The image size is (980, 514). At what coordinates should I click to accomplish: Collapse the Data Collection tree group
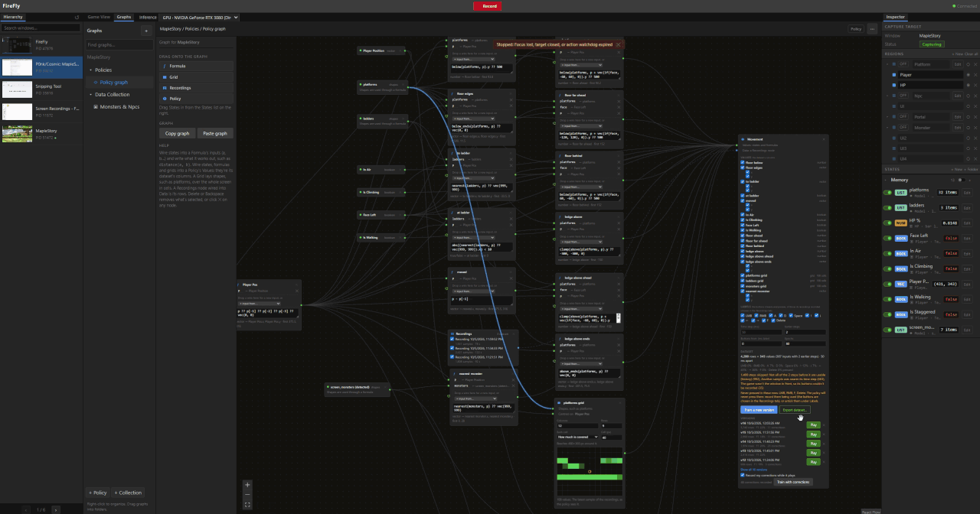(90, 94)
